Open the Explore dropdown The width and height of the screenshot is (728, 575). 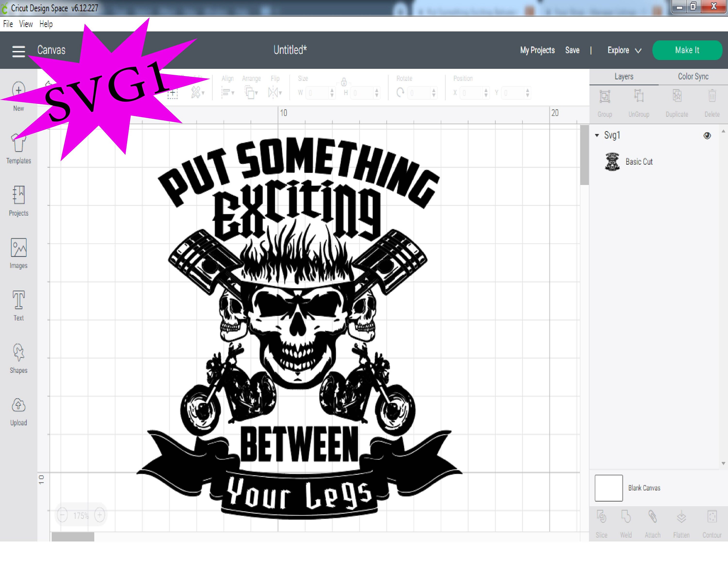pos(624,51)
